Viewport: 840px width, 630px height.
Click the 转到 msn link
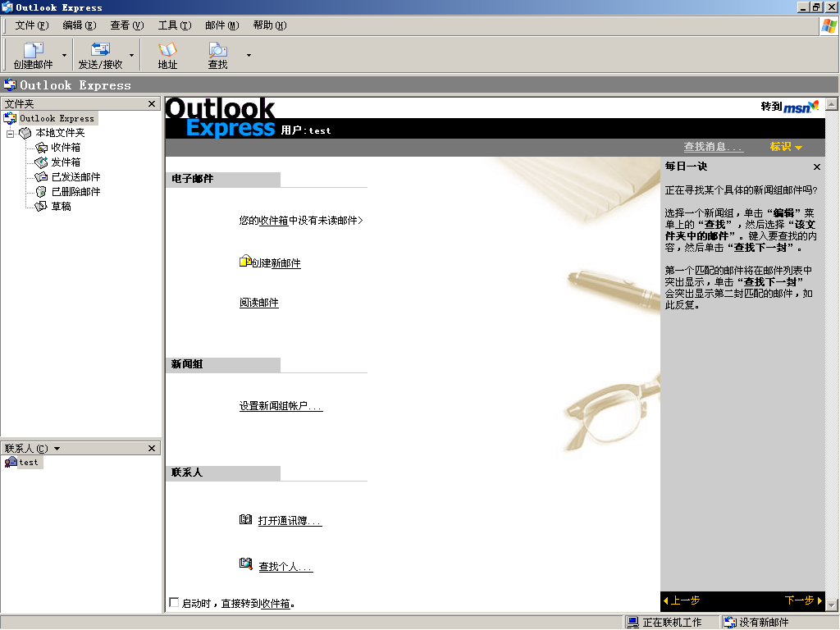pos(790,107)
